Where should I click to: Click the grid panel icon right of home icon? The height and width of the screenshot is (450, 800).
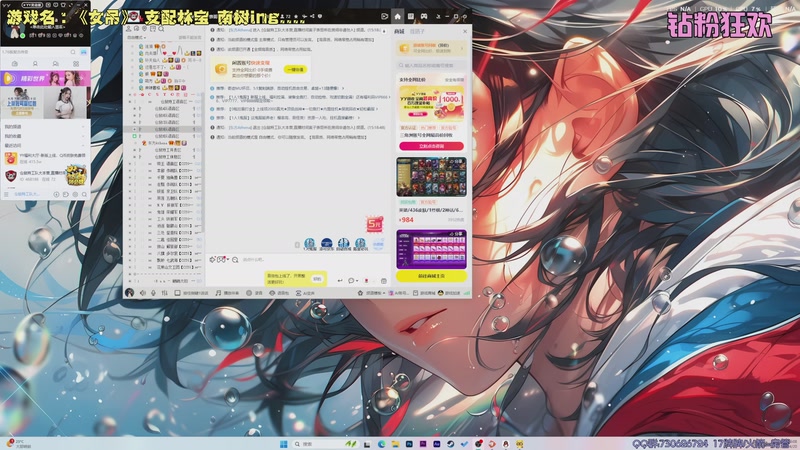click(x=411, y=16)
